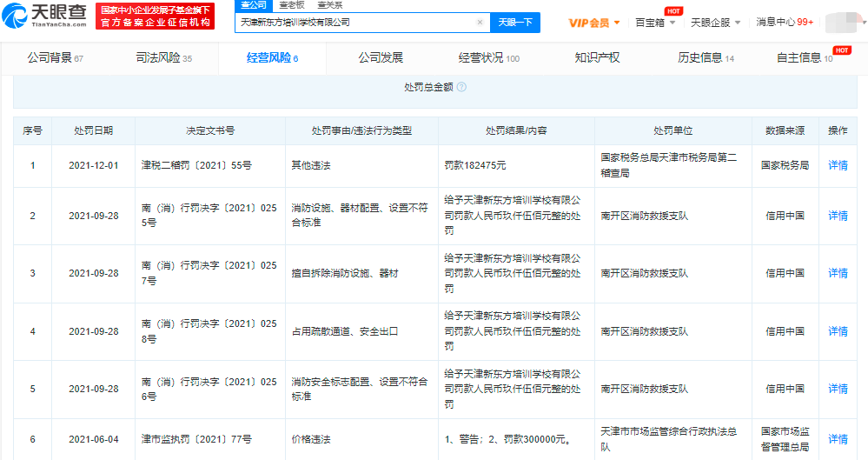Select the 历史信息 tab
This screenshot has height=460, width=868.
(706, 57)
